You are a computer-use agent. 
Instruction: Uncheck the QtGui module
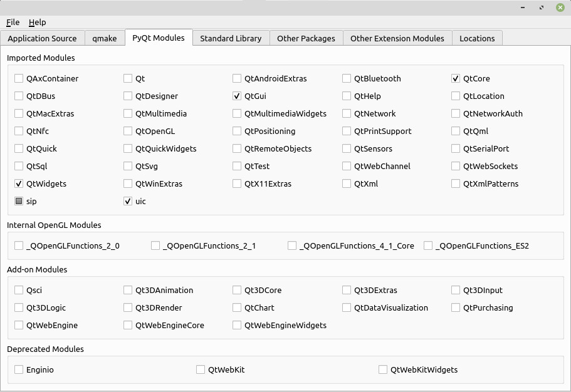237,96
